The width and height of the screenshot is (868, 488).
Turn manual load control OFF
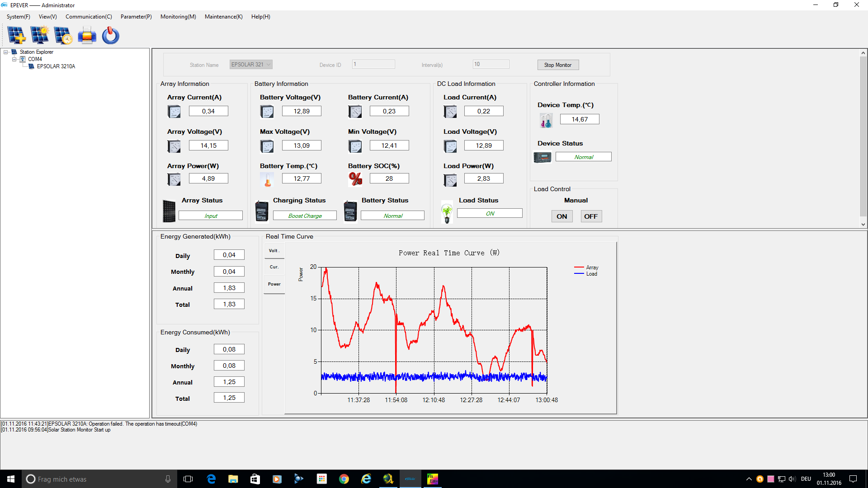point(590,216)
